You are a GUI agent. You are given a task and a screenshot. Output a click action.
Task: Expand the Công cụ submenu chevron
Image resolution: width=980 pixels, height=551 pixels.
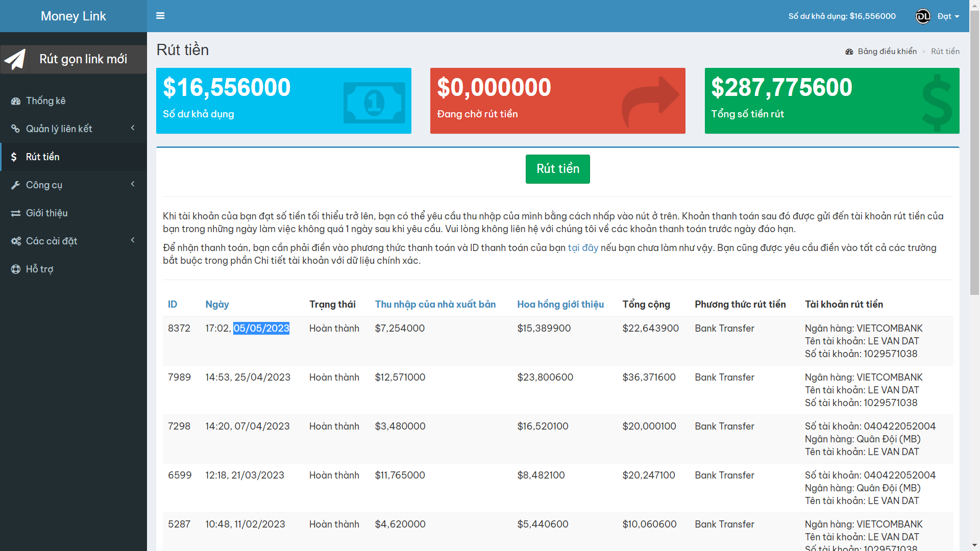pos(133,184)
